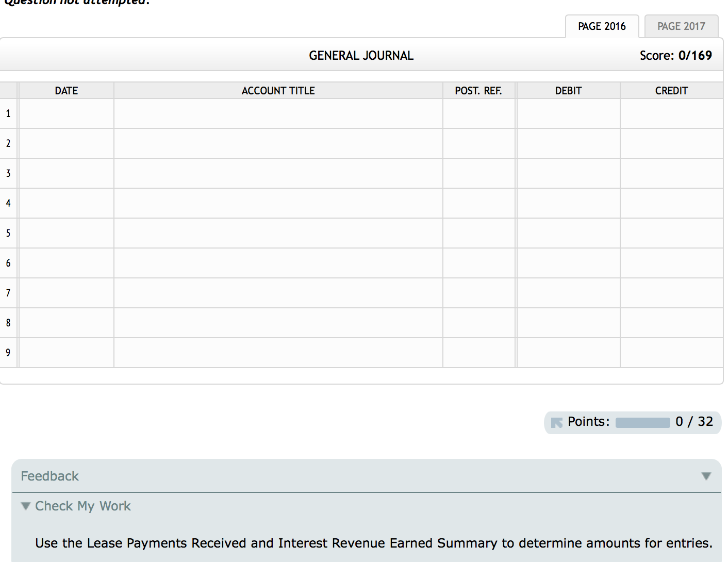Click the Post. Ref. cell in row 7

point(479,293)
